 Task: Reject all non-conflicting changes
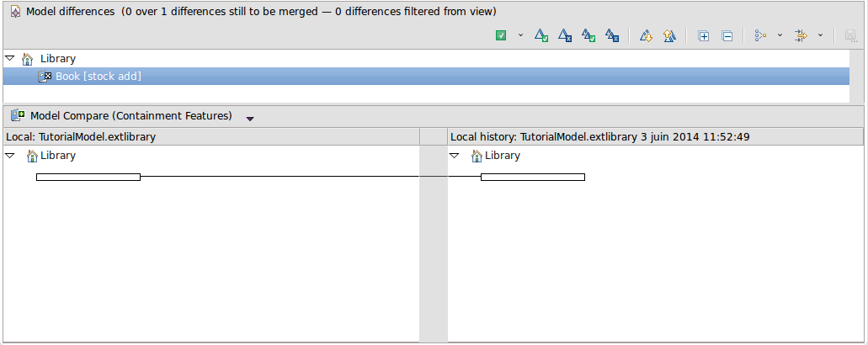click(x=613, y=36)
